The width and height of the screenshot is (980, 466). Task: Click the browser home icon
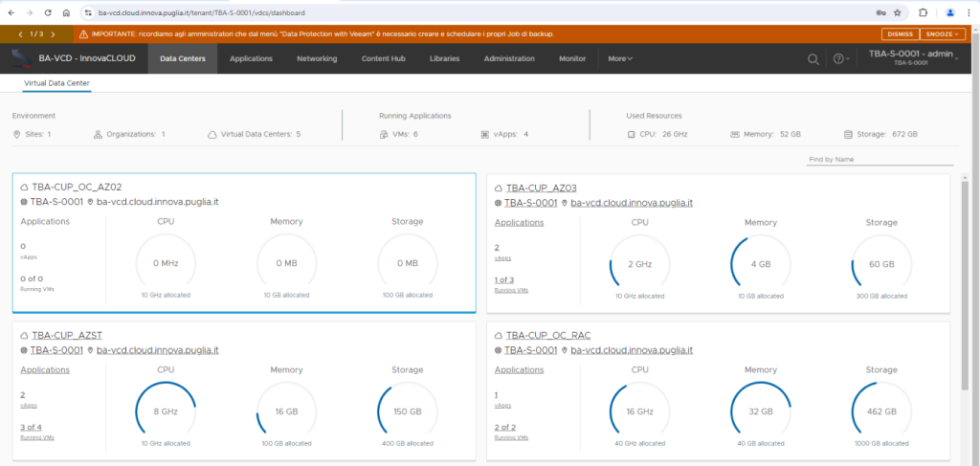65,12
